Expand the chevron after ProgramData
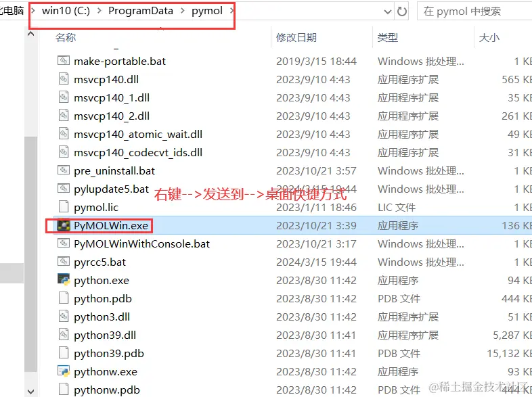The image size is (532, 397). tap(183, 11)
